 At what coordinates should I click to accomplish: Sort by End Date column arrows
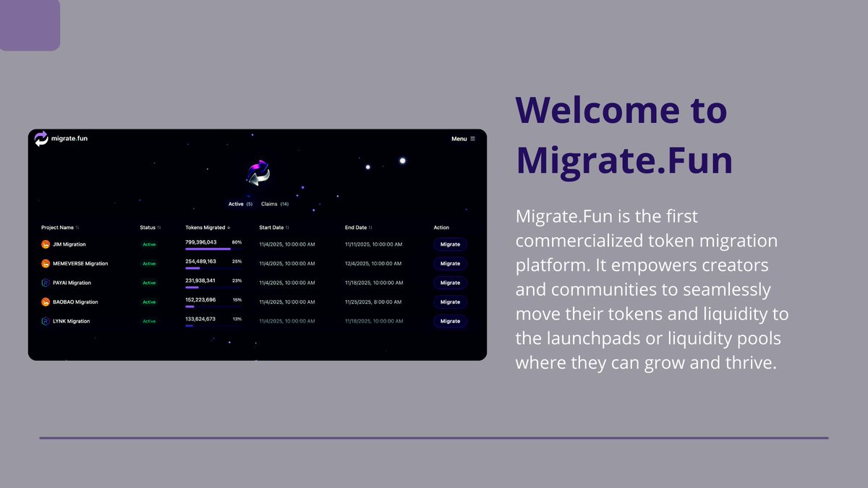pos(370,228)
